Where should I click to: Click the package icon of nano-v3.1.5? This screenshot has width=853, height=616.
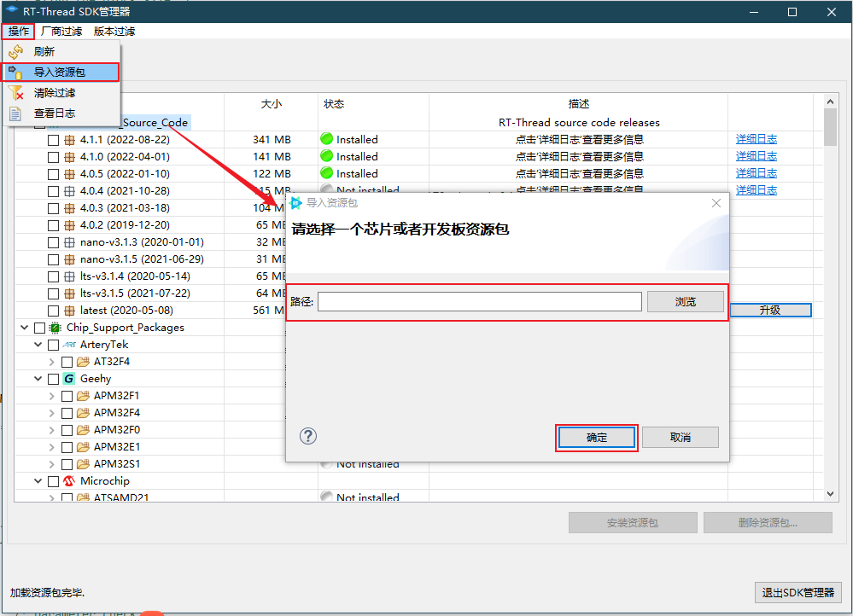click(70, 259)
